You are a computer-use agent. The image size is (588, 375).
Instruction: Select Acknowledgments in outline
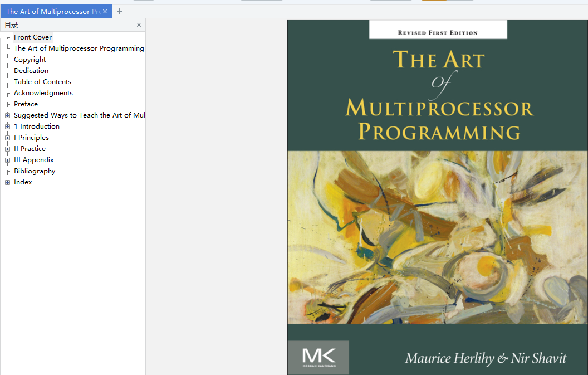coord(43,92)
